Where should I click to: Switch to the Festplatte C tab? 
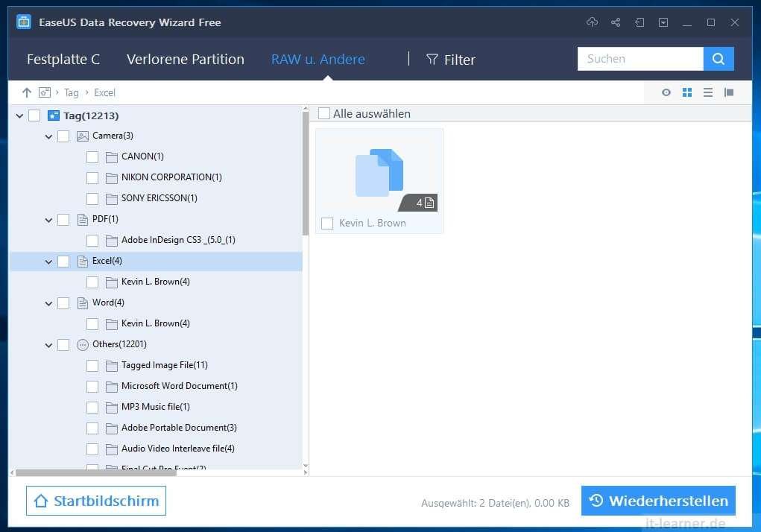point(63,59)
